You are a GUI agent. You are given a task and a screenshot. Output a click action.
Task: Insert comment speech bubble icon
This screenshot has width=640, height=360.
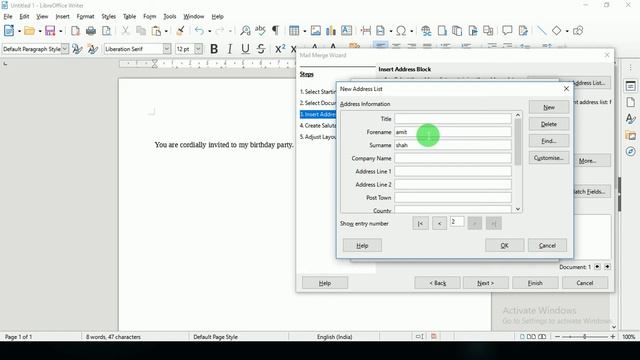pos(507,31)
